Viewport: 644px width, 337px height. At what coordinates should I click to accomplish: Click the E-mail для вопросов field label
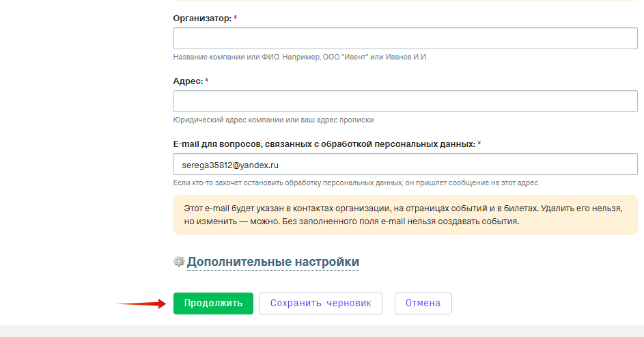pos(324,144)
